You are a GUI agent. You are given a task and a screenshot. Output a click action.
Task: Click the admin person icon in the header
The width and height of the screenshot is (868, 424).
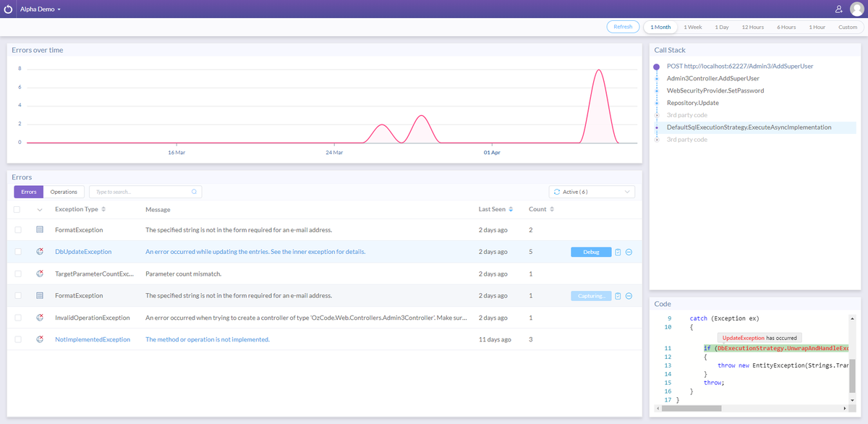click(838, 9)
